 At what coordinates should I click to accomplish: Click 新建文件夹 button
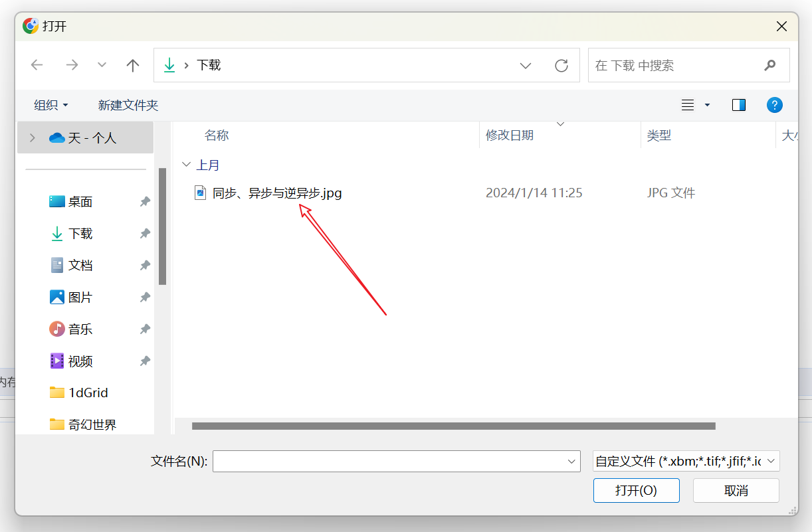point(128,105)
